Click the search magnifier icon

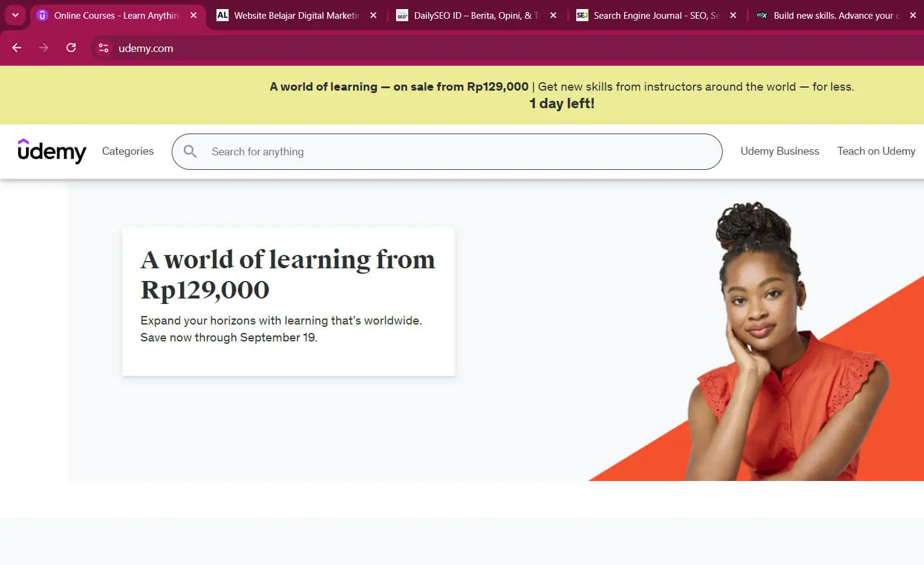coord(190,151)
